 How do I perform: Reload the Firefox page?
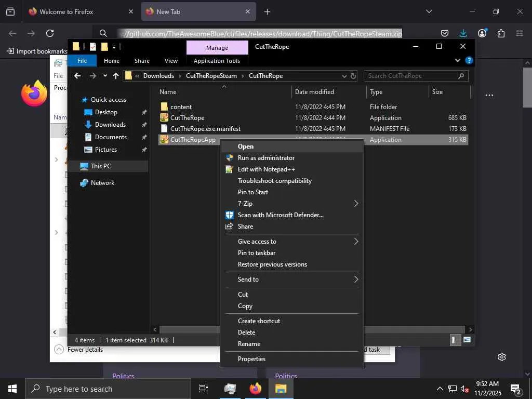click(50, 33)
